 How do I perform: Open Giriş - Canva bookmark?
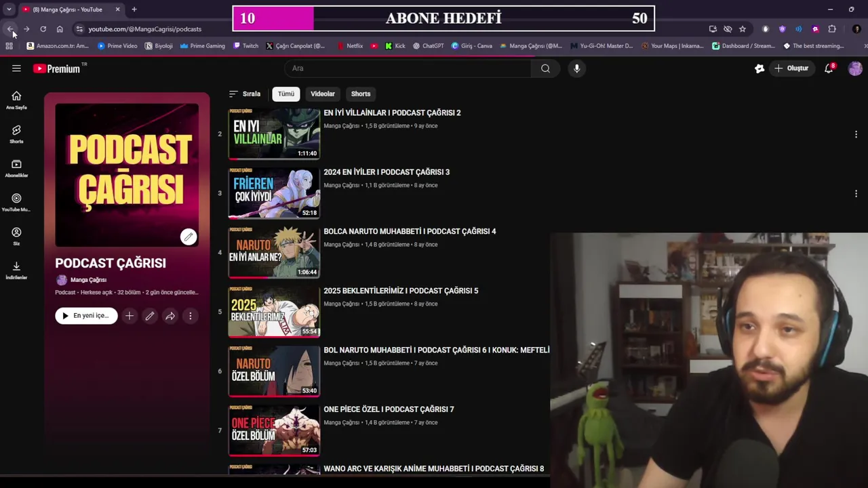(x=472, y=46)
